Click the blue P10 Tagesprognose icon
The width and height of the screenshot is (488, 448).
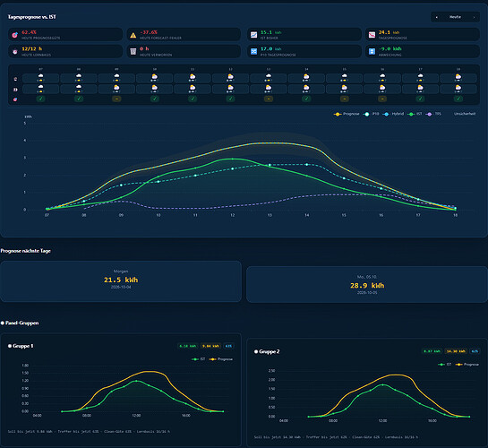click(254, 51)
